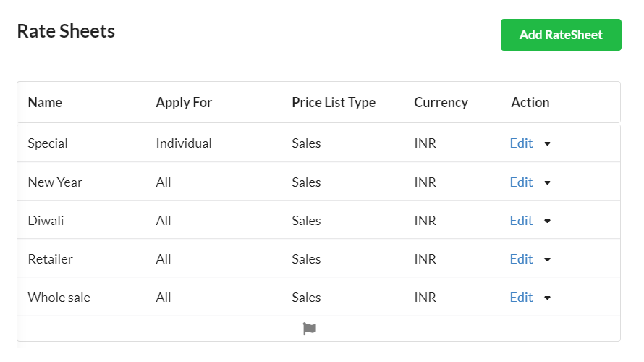Select the Whole sale name cell
The image size is (644, 362).
59,298
